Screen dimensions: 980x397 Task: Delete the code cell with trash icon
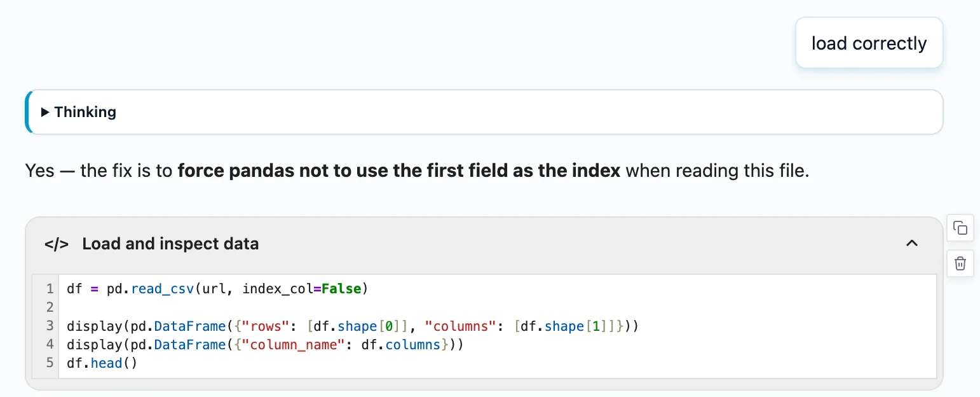coord(960,263)
